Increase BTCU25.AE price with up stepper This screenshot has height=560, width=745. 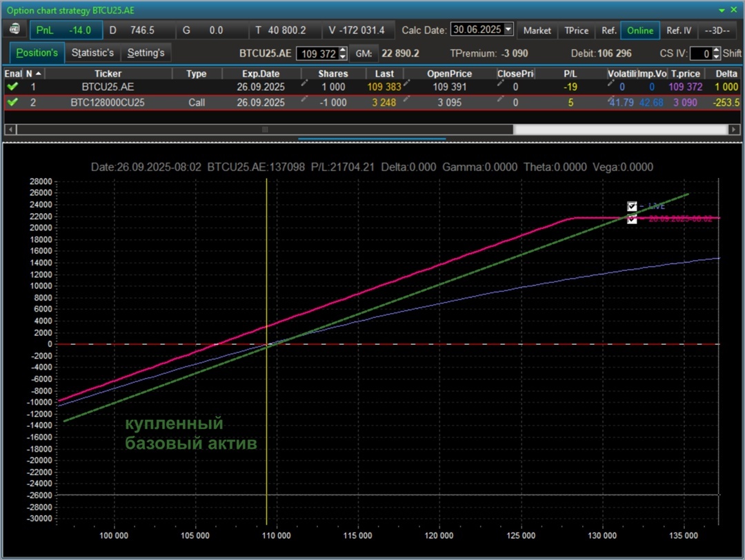tap(343, 50)
